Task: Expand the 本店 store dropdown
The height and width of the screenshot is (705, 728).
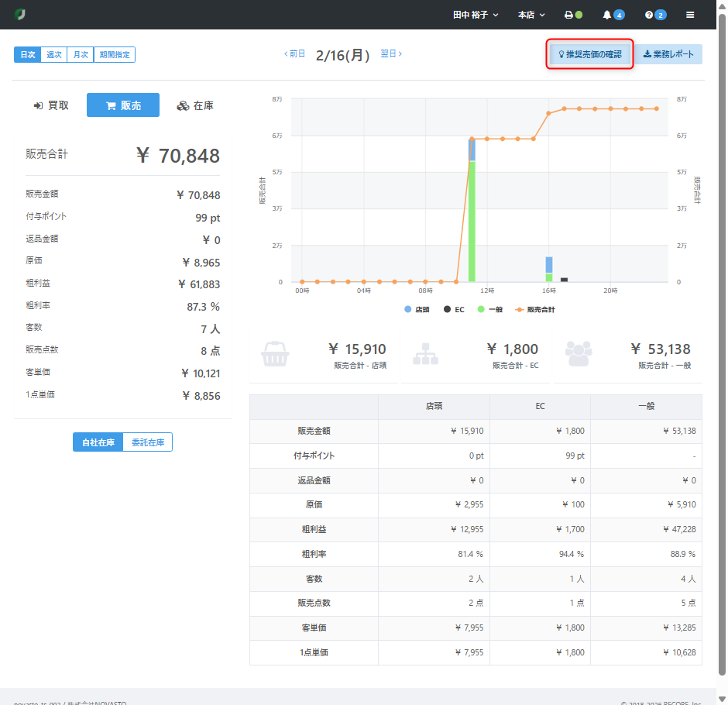Action: [531, 15]
